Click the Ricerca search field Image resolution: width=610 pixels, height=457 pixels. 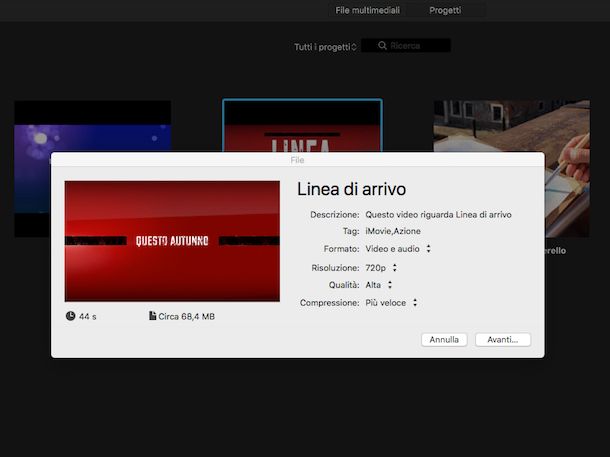click(x=406, y=46)
